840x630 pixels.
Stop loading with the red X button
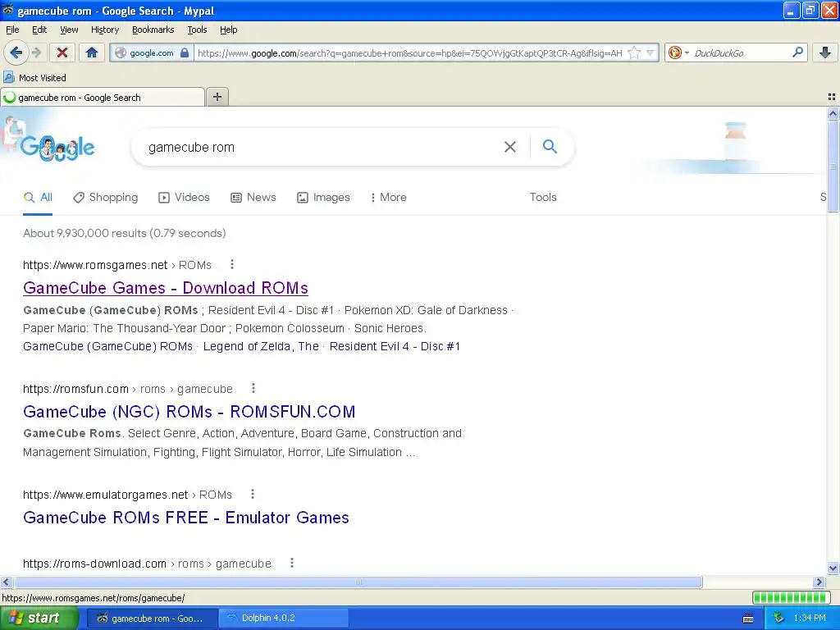[x=62, y=52]
